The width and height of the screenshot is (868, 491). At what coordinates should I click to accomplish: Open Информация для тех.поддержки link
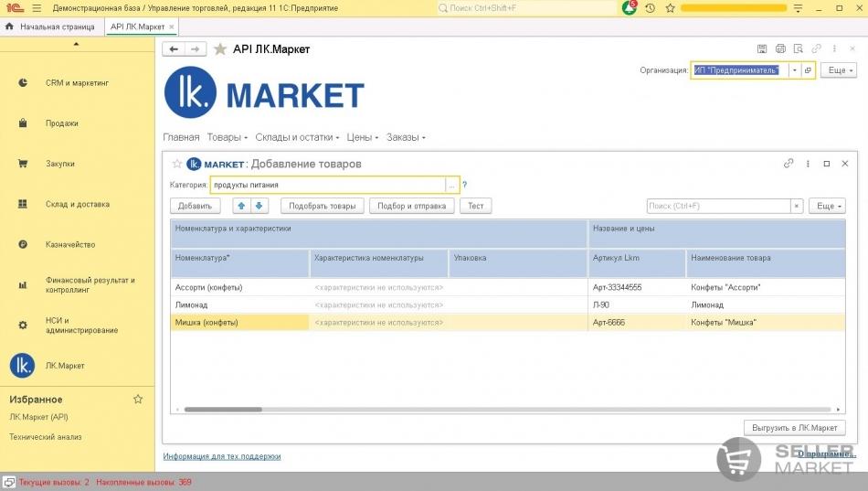point(222,456)
